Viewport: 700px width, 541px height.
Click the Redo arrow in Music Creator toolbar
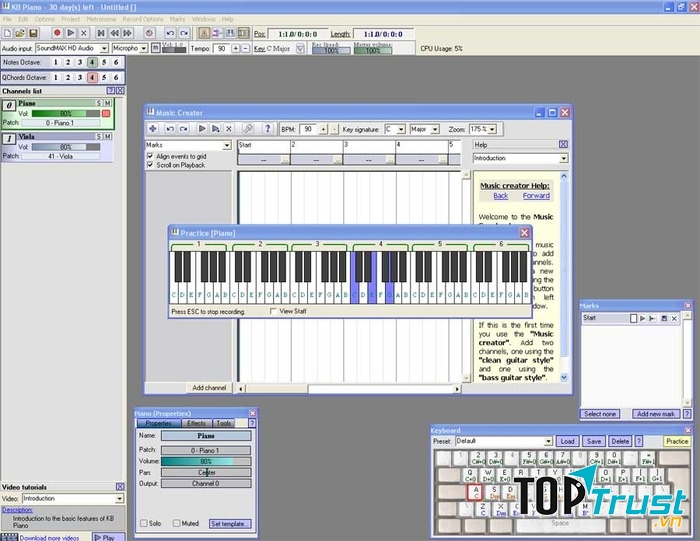[183, 129]
